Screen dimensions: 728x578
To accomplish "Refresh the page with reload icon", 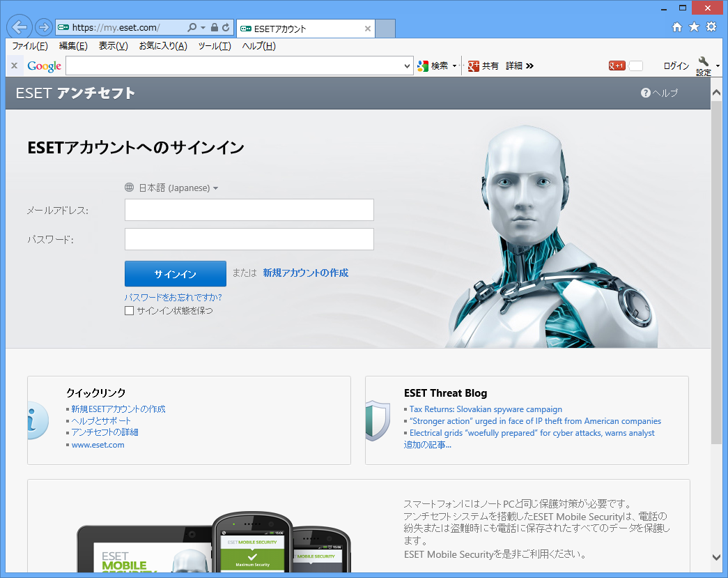I will pyautogui.click(x=226, y=27).
